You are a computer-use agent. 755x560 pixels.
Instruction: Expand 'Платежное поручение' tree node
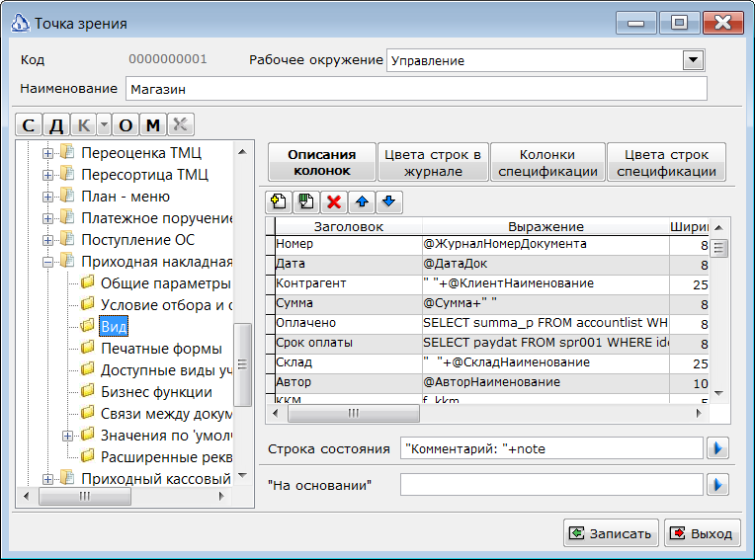click(x=47, y=218)
